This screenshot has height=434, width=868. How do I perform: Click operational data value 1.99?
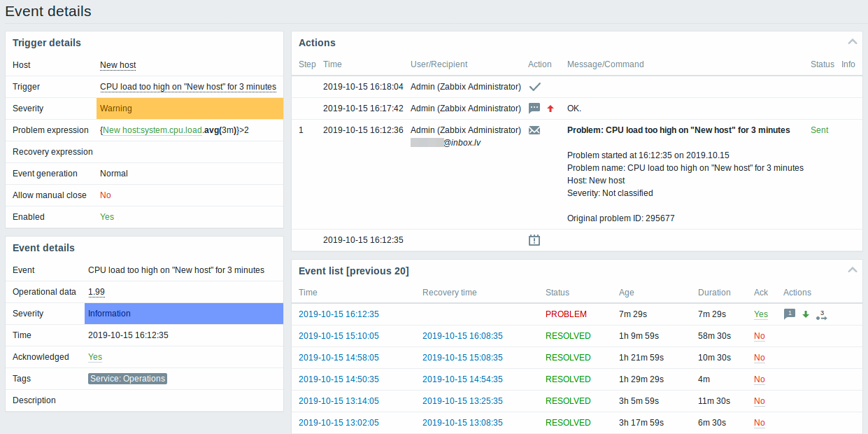pyautogui.click(x=97, y=292)
